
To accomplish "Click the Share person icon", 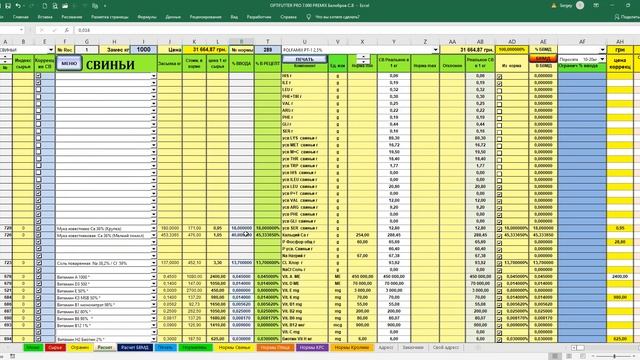I will (x=617, y=17).
